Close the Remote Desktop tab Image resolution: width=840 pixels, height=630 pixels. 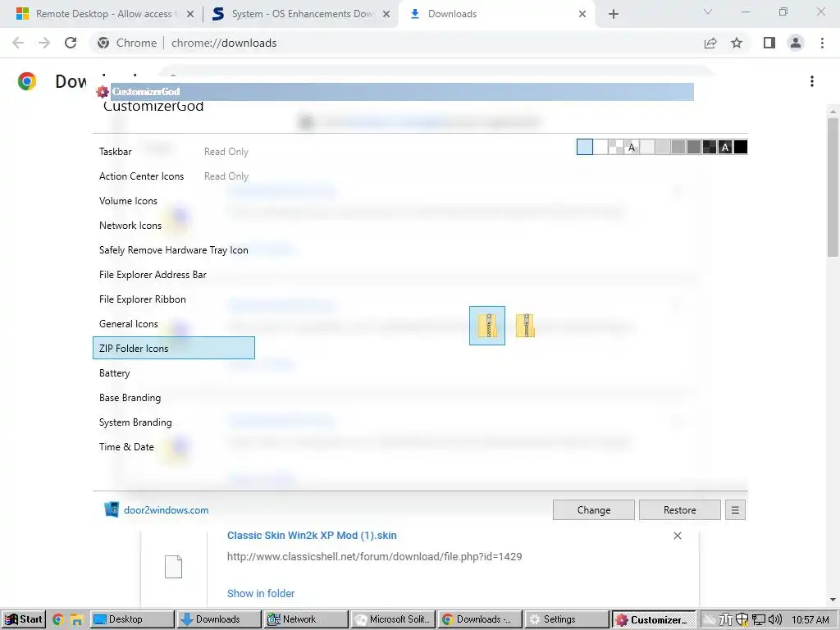tap(190, 14)
